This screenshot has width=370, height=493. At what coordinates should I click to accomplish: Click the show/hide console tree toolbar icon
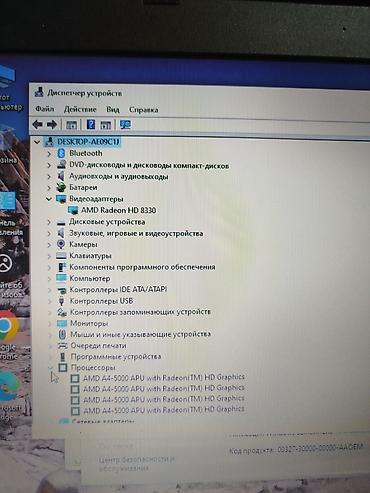[71, 125]
